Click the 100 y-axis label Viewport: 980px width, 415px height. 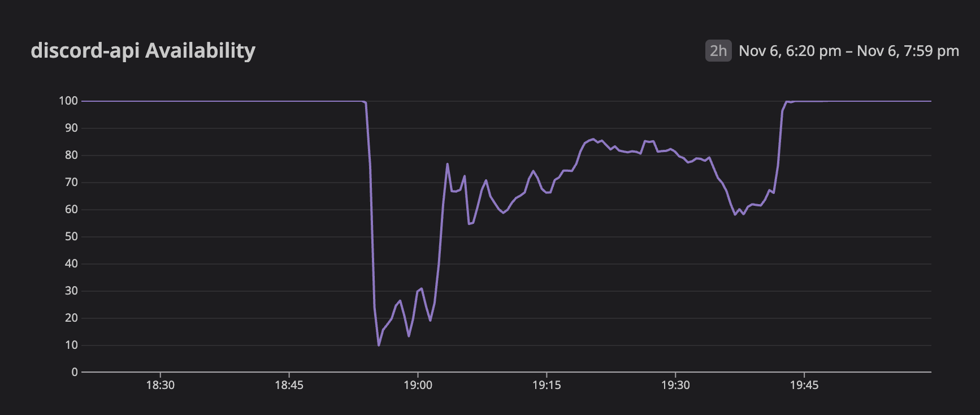click(68, 101)
